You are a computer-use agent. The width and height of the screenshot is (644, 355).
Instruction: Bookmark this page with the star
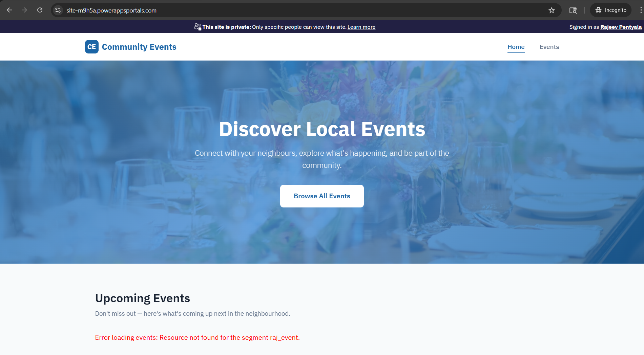(552, 10)
